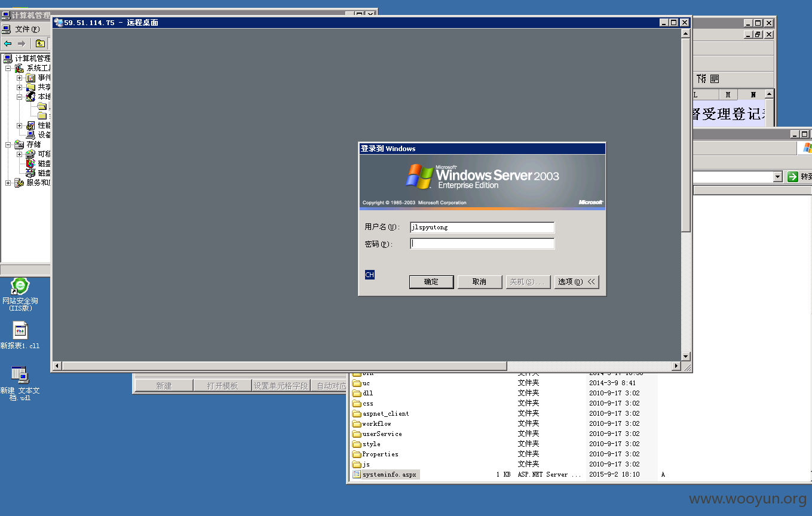Collapse login options with 选项 button
Viewport: 812px width, 516px height.
tap(577, 282)
